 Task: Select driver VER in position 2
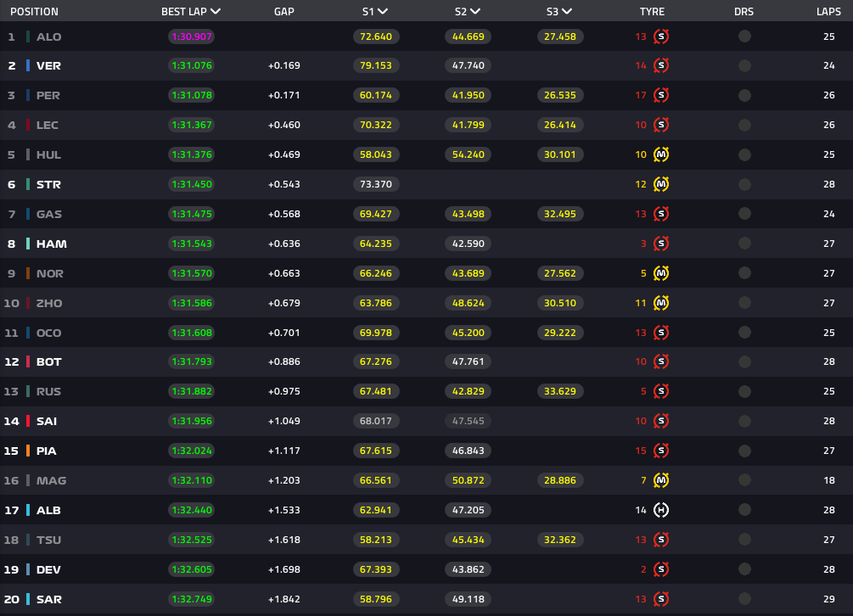coord(48,66)
